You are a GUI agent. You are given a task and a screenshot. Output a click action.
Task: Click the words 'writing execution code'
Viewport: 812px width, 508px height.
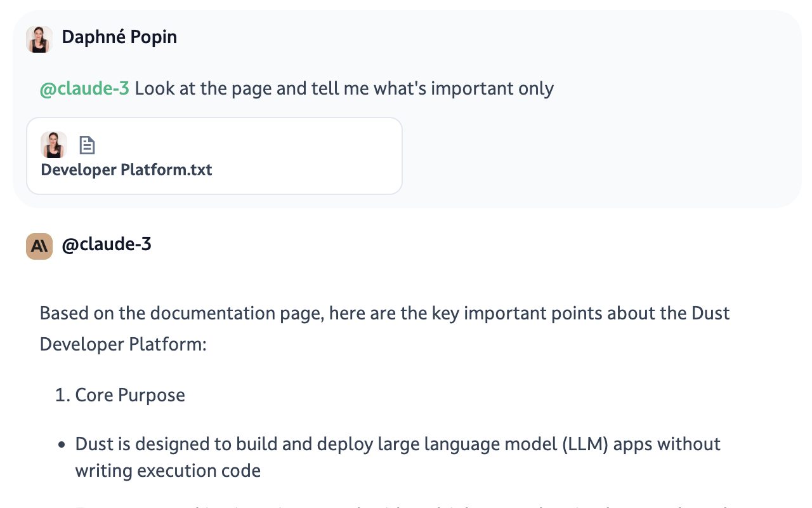pyautogui.click(x=168, y=471)
